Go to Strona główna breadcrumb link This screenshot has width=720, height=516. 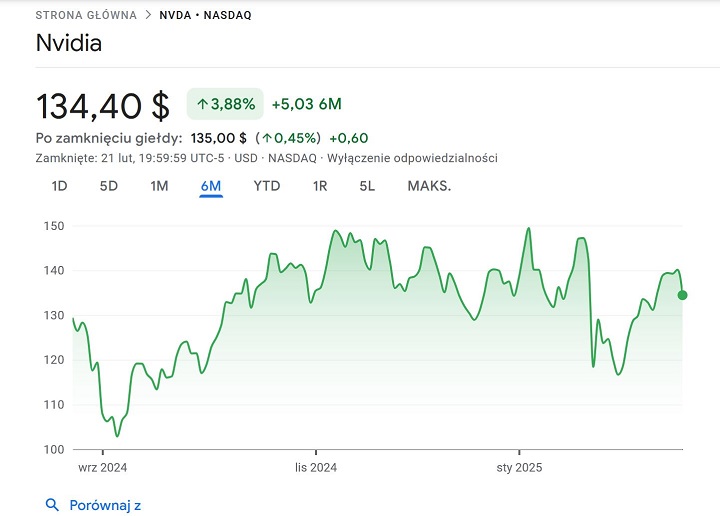pyautogui.click(x=87, y=16)
